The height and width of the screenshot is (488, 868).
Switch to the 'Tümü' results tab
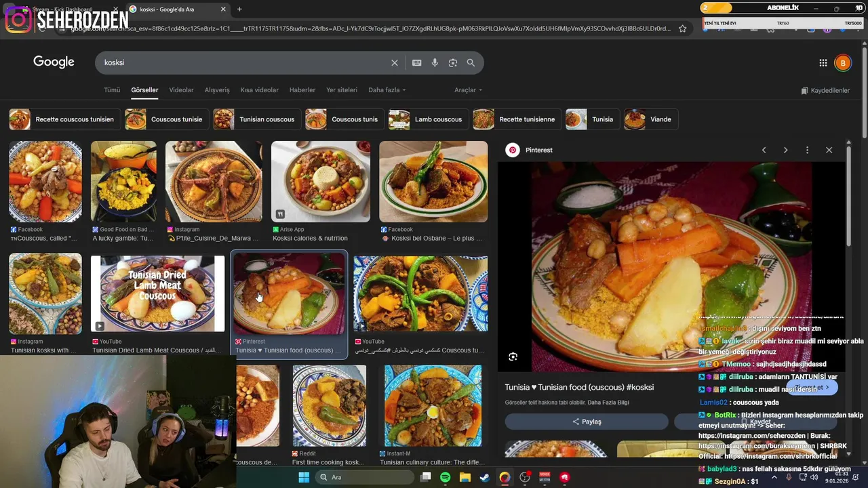tap(112, 90)
